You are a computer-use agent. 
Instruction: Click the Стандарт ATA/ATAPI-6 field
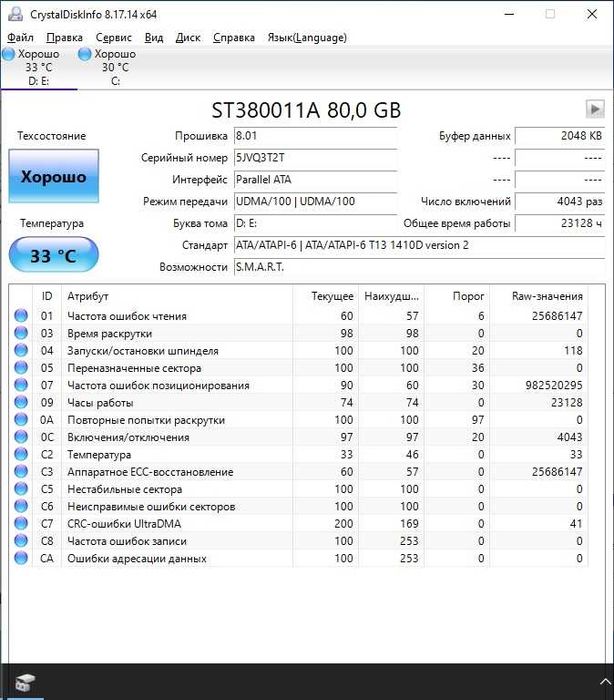[x=419, y=245]
